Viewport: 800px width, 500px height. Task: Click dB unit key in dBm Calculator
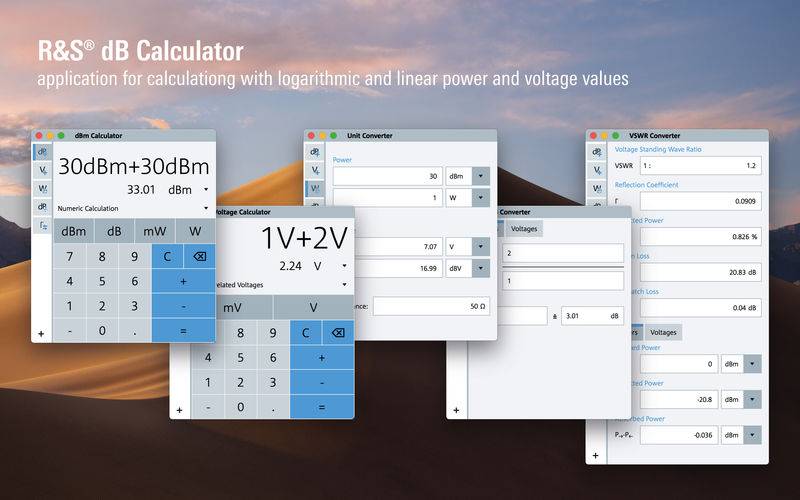point(114,231)
